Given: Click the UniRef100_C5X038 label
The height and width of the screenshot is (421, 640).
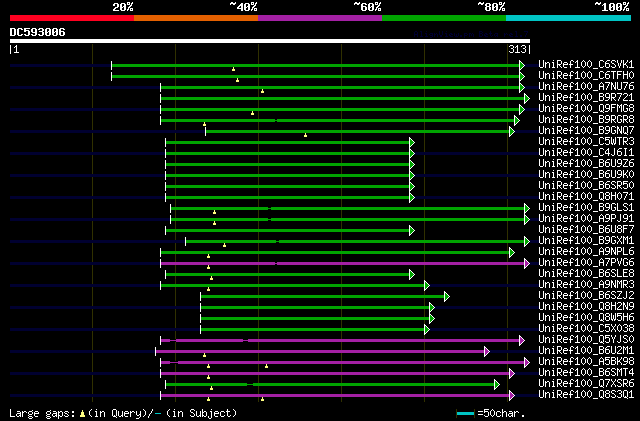Looking at the screenshot, I should pyautogui.click(x=586, y=329).
